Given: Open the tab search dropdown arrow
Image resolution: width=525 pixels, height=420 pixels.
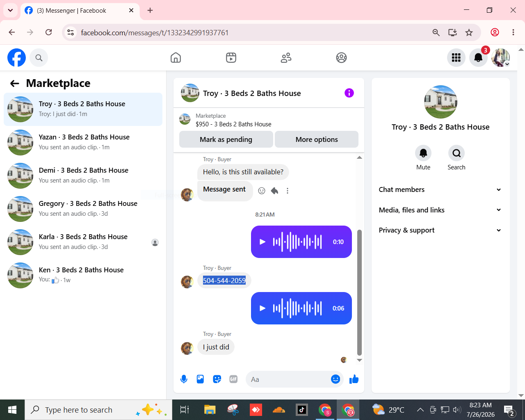Looking at the screenshot, I should (x=10, y=10).
